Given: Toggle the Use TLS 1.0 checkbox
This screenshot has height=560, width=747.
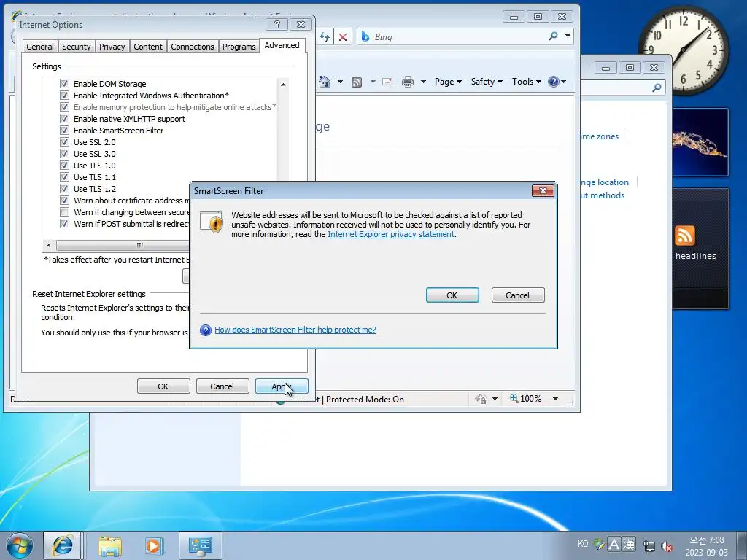Looking at the screenshot, I should (x=64, y=166).
